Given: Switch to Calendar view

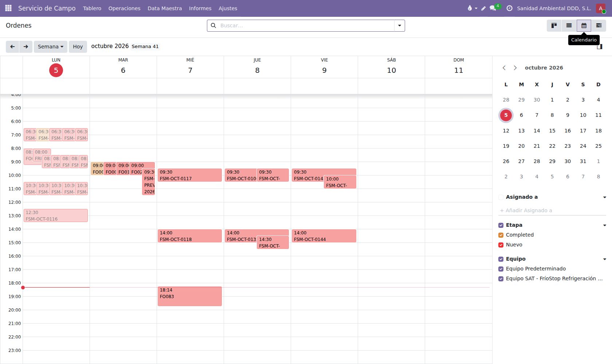Looking at the screenshot, I should (x=584, y=25).
